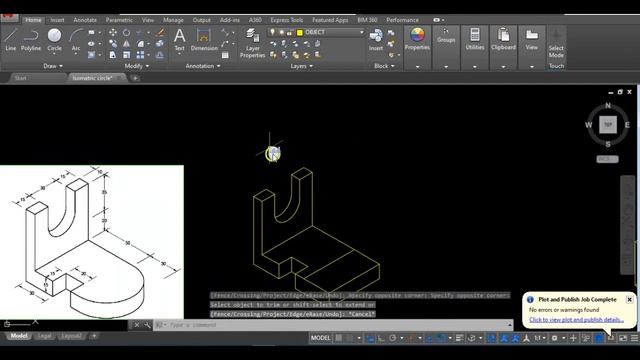This screenshot has width=640, height=360.
Task: Select the Mirror tool in Modify panel
Action: click(x=127, y=44)
